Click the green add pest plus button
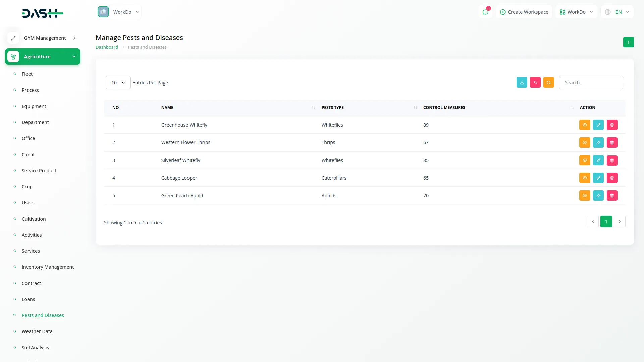The height and width of the screenshot is (362, 644). (628, 42)
